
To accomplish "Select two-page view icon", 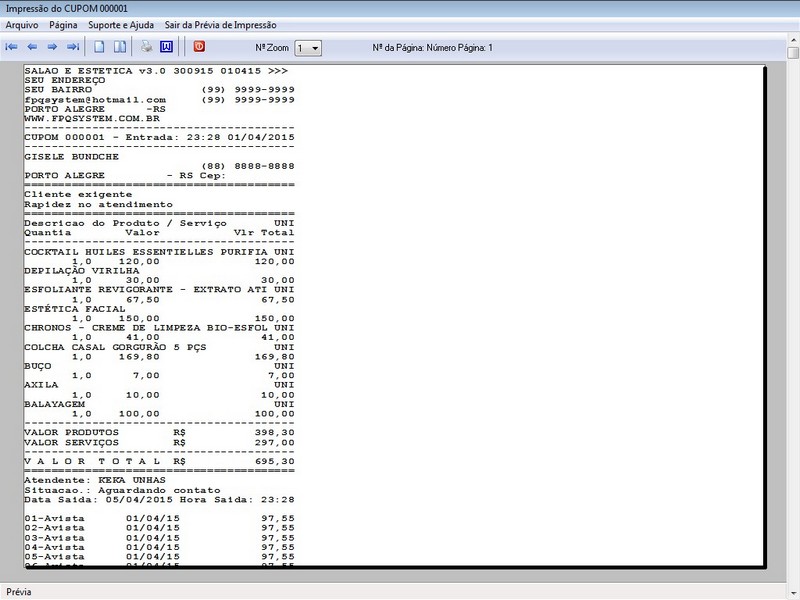I will point(120,47).
